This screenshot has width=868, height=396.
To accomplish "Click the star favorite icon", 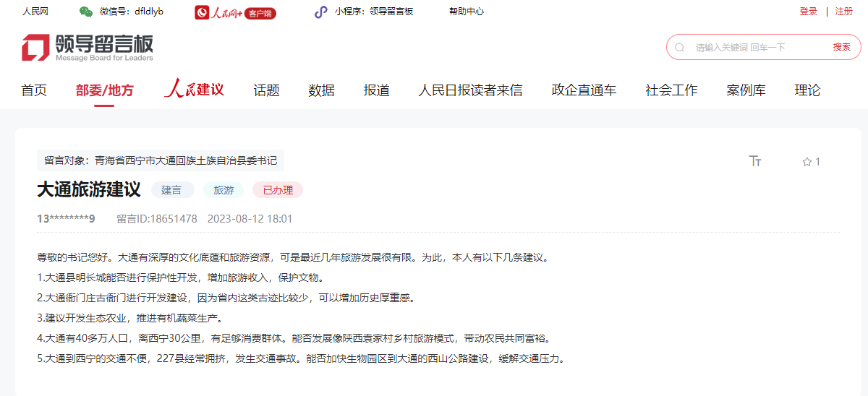I will click(807, 162).
